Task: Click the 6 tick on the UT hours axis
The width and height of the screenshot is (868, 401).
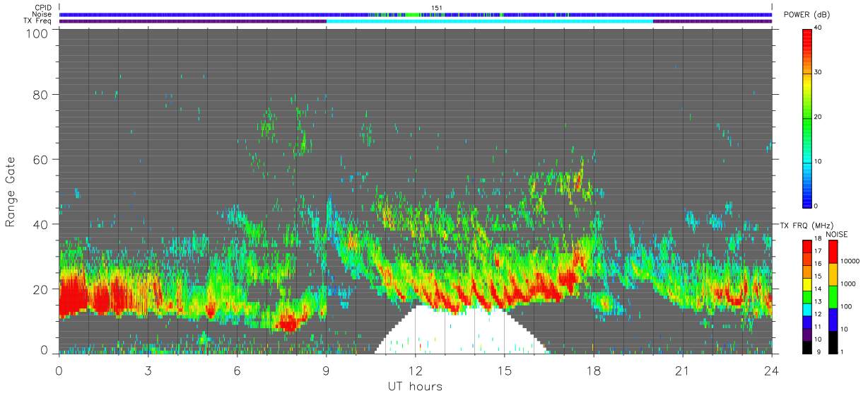Action: tap(237, 370)
